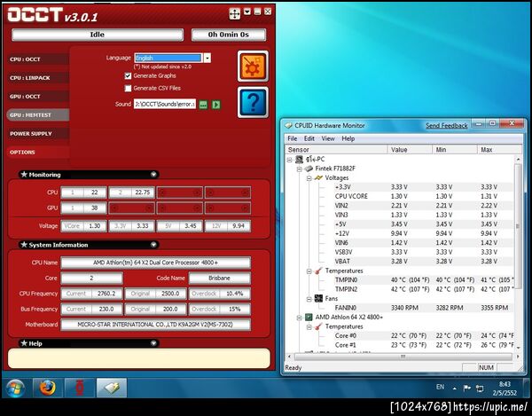532x416 pixels.
Task: Click the computer icon of the PC node
Action: point(300,159)
